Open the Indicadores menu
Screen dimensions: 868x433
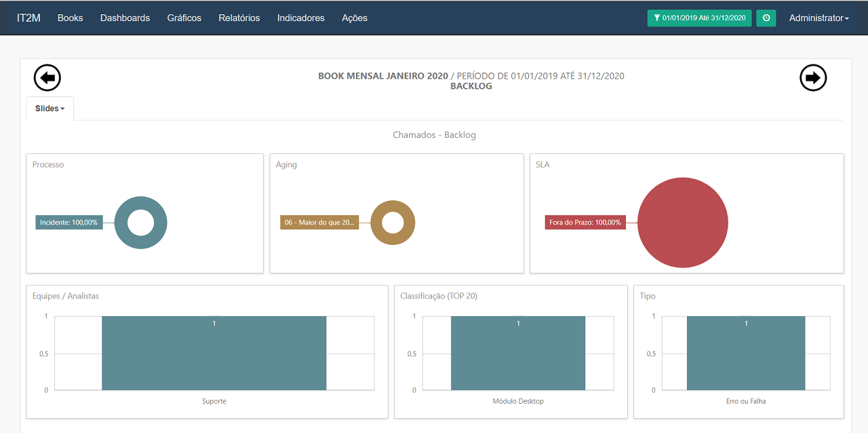[x=300, y=18]
